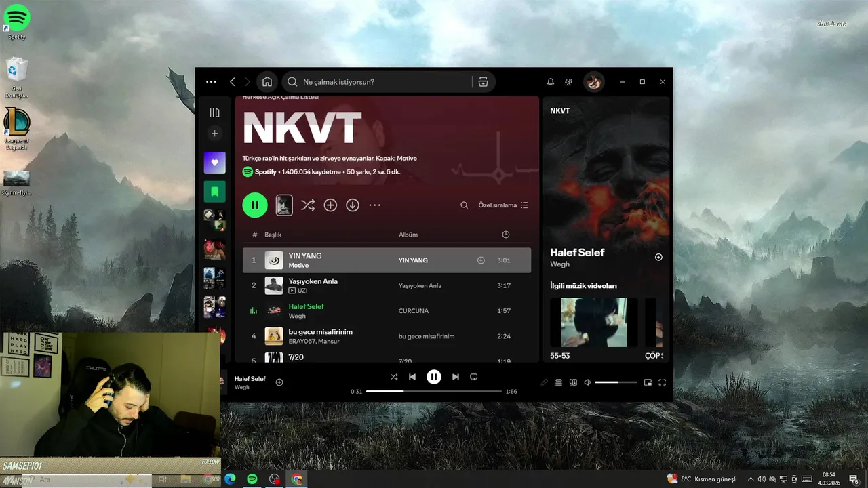Select the 'bu gece misafirinim' track

(320, 332)
